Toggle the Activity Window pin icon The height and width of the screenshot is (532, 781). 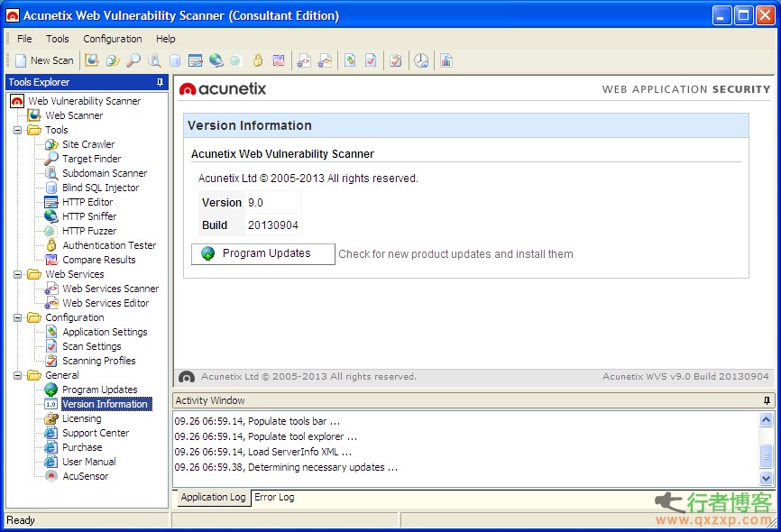click(x=767, y=400)
